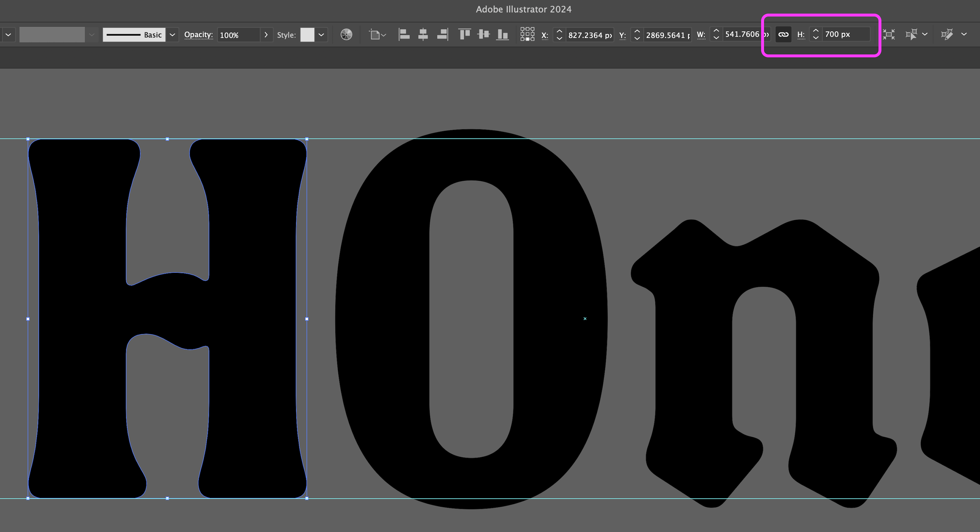The image size is (980, 532).
Task: Click the W: label link
Action: click(x=701, y=34)
